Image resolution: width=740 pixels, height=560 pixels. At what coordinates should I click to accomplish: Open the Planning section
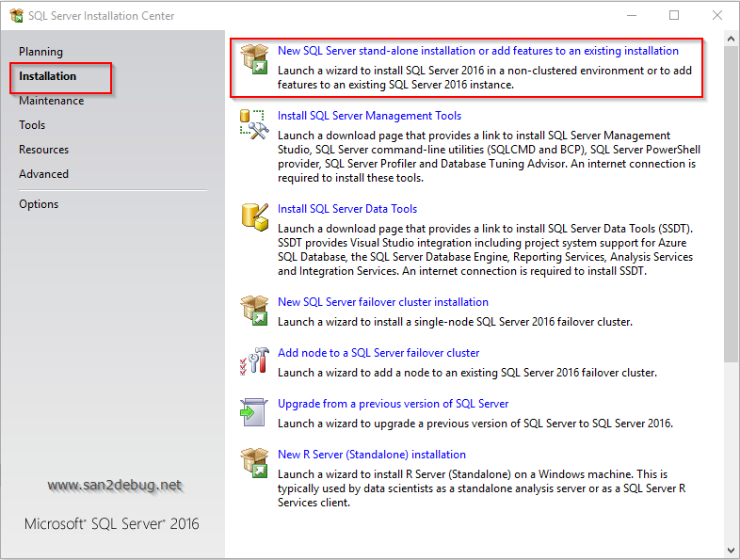(40, 52)
